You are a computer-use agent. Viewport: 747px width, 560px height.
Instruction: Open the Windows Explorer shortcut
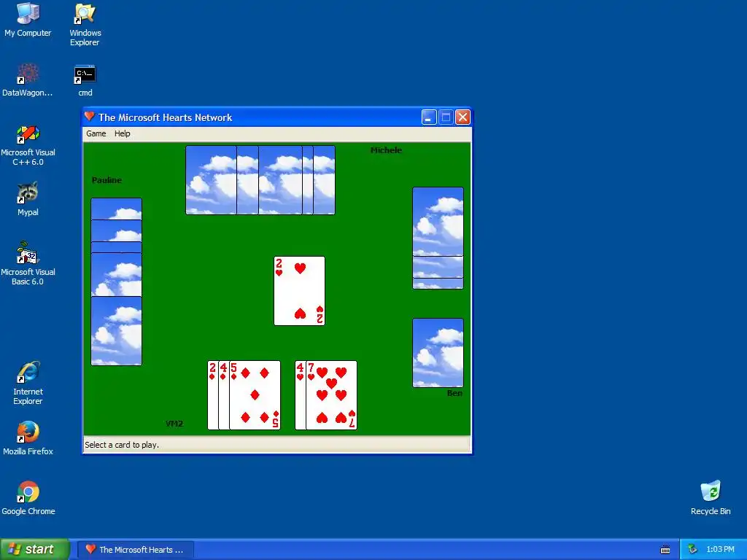point(85,24)
